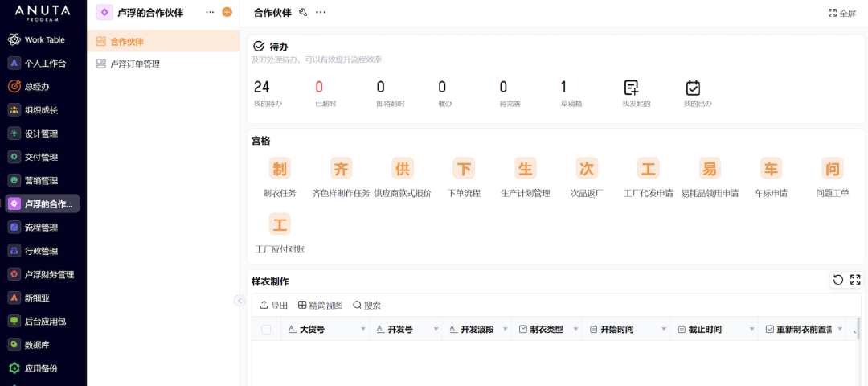Open 开始时间 column dropdown
The height and width of the screenshot is (386, 868).
664,330
